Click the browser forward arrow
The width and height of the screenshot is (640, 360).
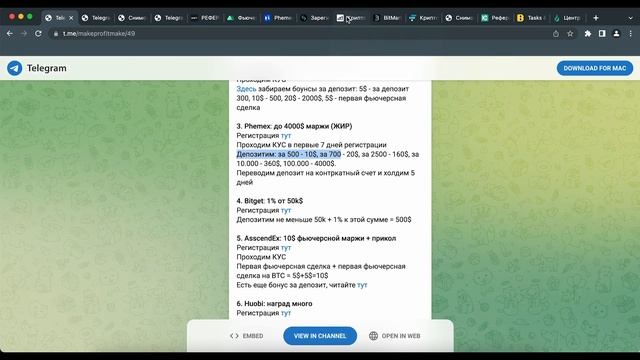pos(24,33)
